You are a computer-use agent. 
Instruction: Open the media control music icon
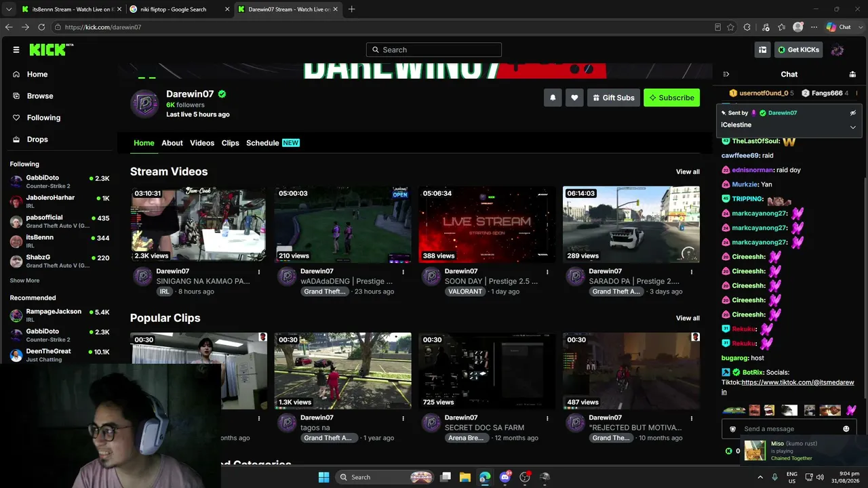click(x=766, y=27)
